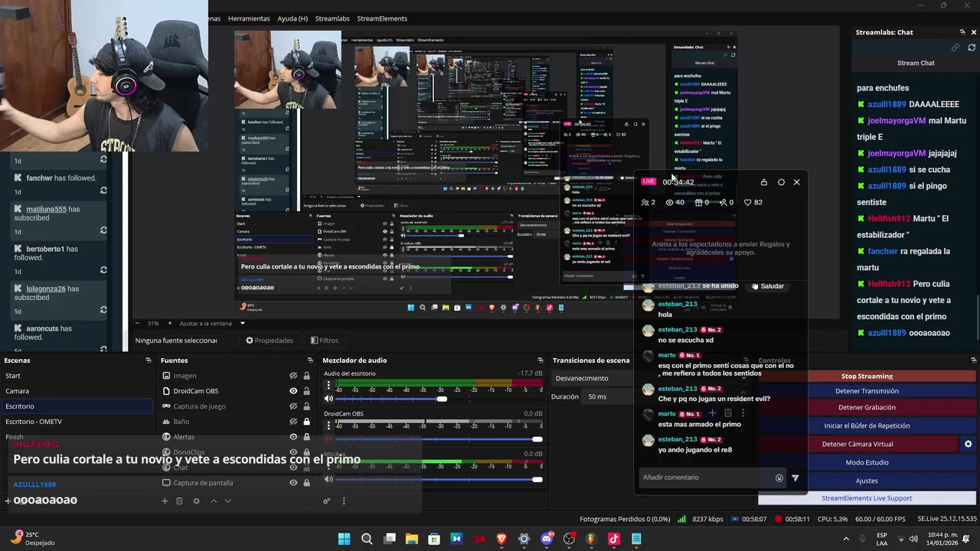Show the Baño text source

293,422
